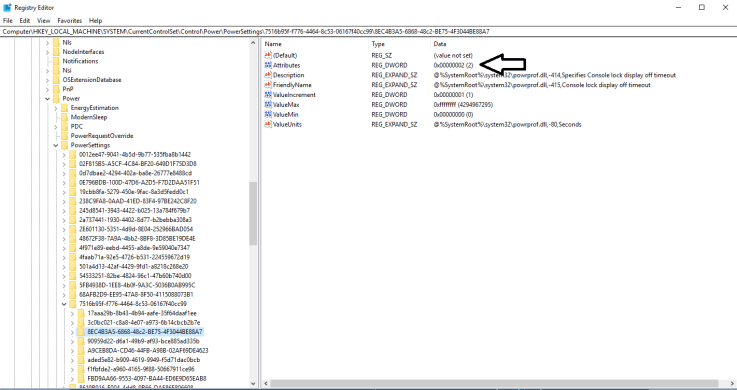Click the folder icon of key 68AFB2D9-EE95-47A8-8F50-4115088073B1
737x390 pixels.
(72, 295)
